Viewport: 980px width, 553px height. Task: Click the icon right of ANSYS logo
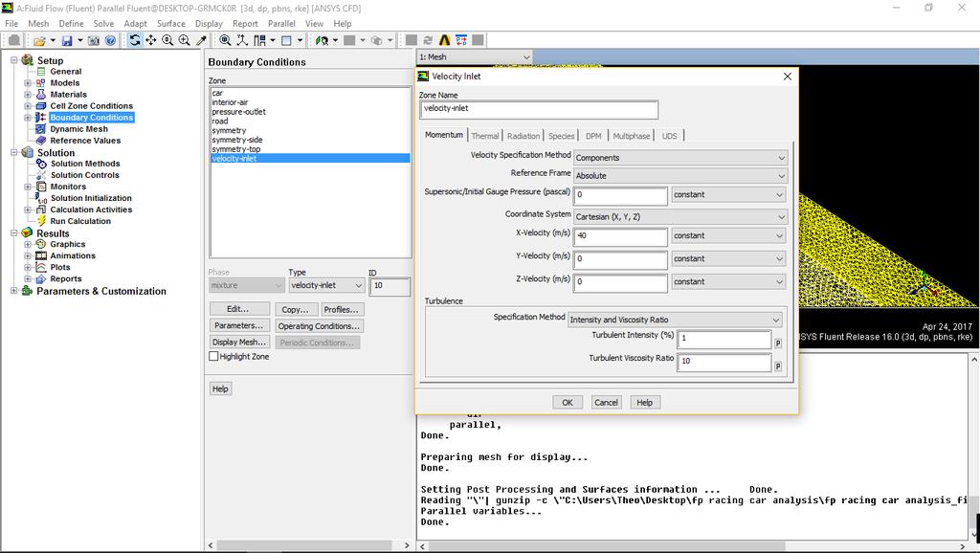[461, 40]
